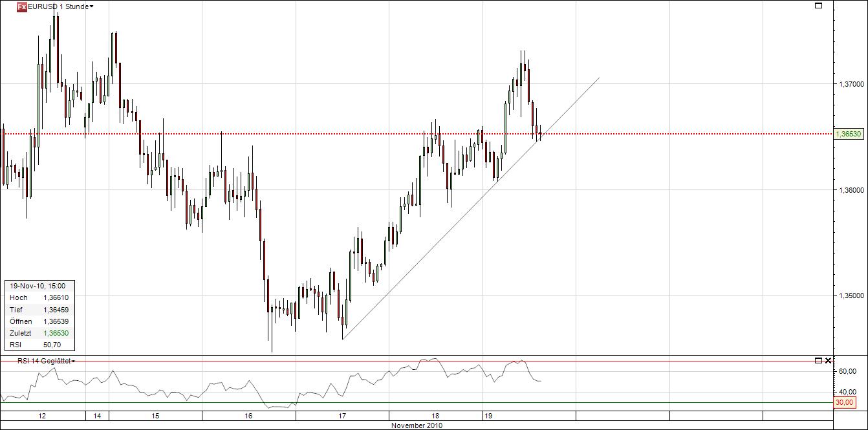Click the 60,00 RSI axis label

pos(847,371)
